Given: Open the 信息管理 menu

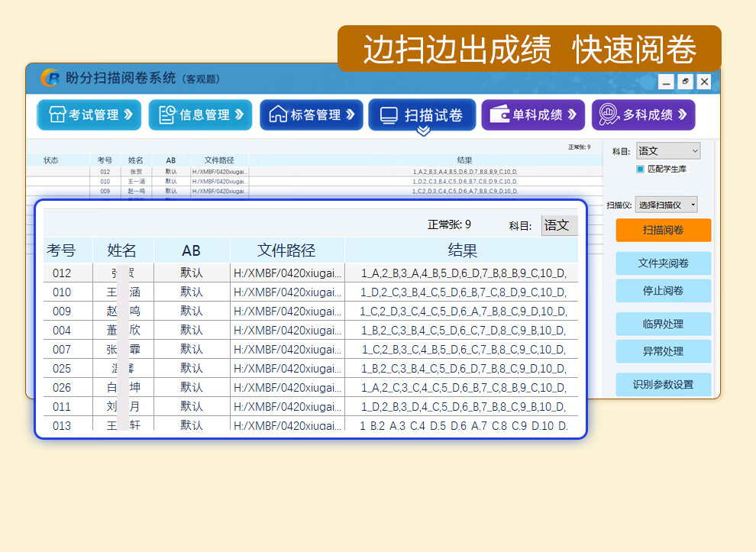Looking at the screenshot, I should tap(200, 115).
